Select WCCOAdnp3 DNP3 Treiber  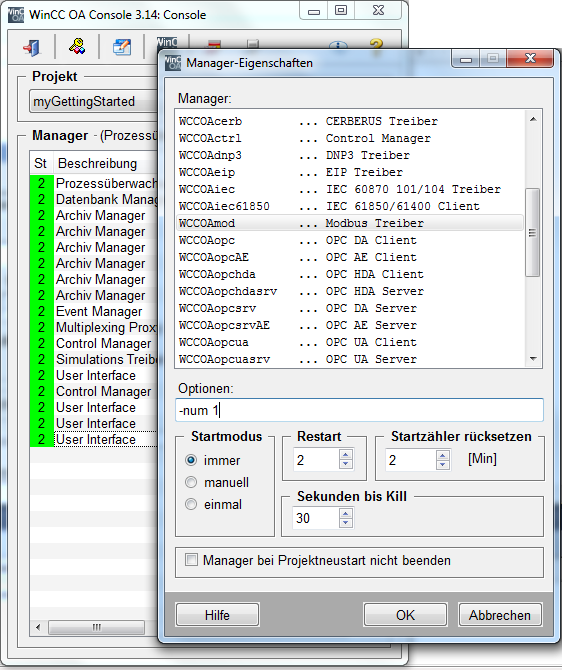pos(350,155)
